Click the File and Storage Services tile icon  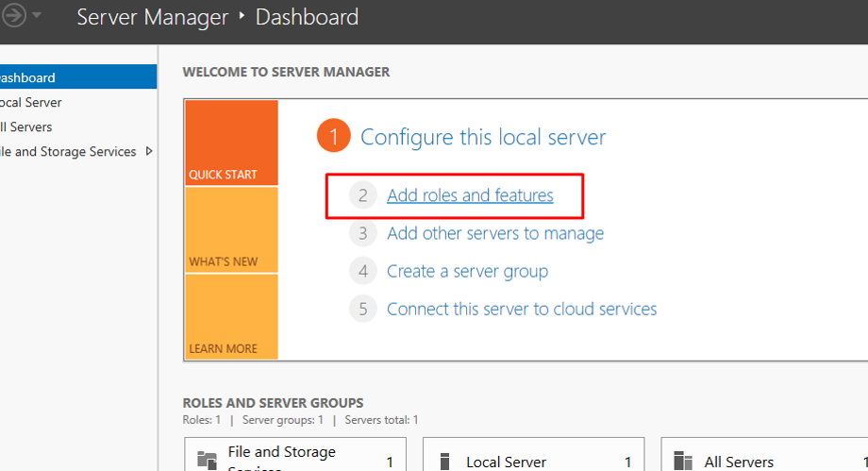[207, 461]
